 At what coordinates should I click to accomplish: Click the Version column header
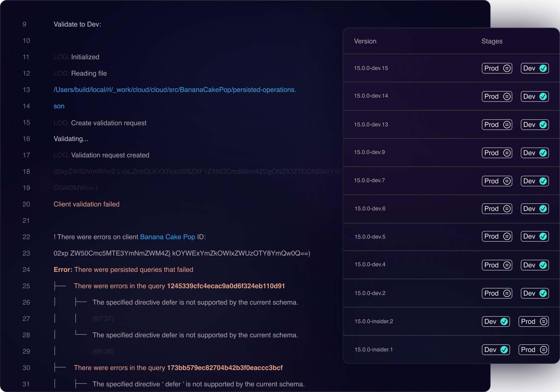(365, 41)
